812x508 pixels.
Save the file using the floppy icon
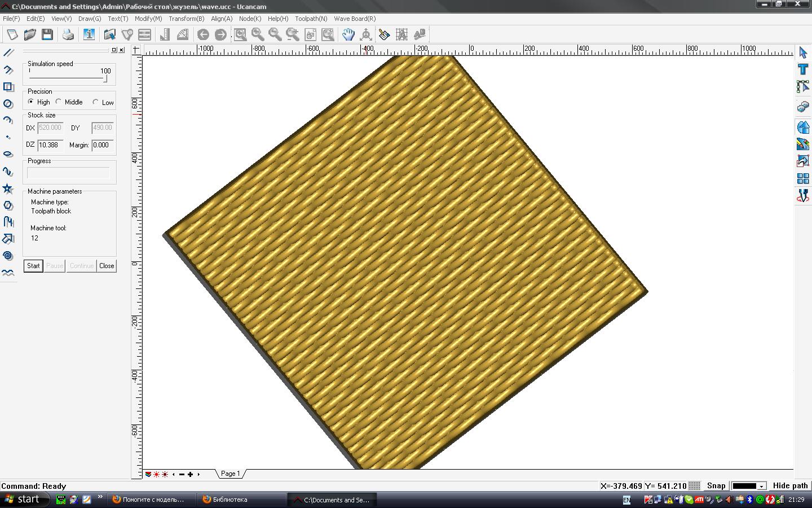point(47,34)
